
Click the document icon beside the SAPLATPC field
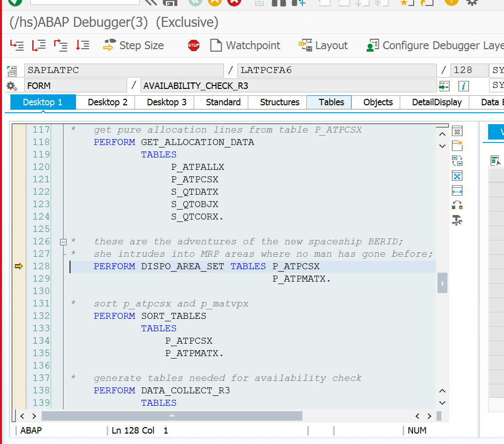(x=12, y=71)
